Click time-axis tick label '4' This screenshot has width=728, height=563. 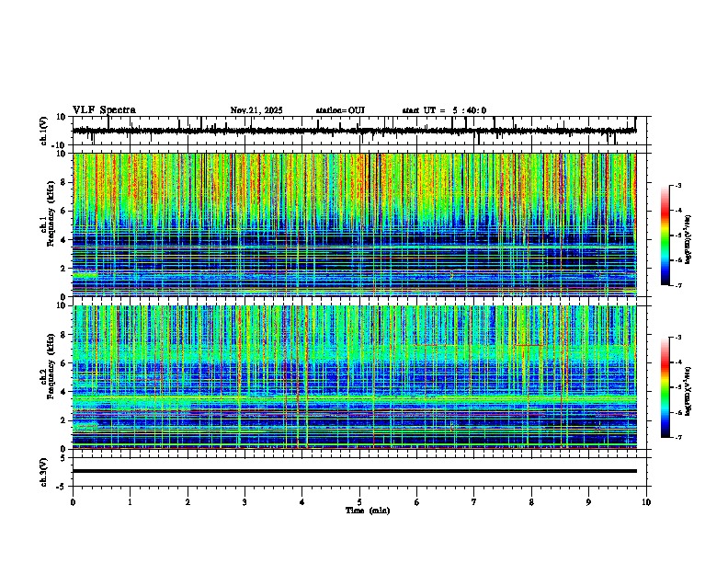(302, 502)
